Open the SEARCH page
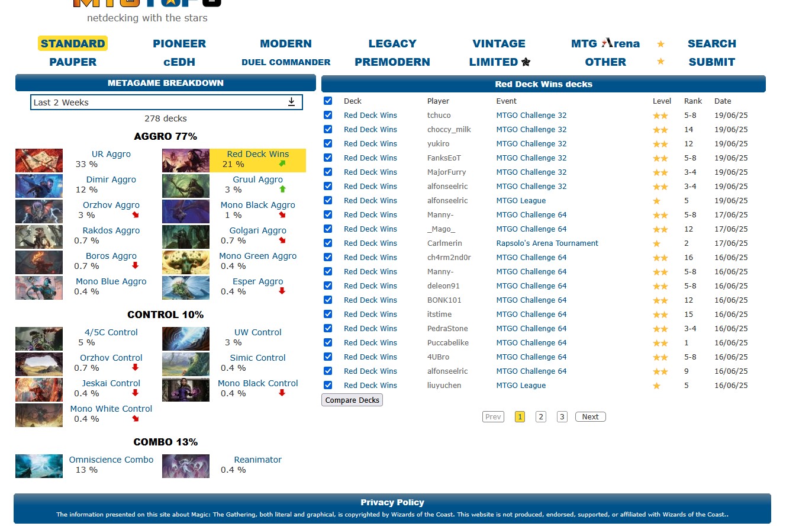The width and height of the screenshot is (812, 526). pyautogui.click(x=712, y=43)
